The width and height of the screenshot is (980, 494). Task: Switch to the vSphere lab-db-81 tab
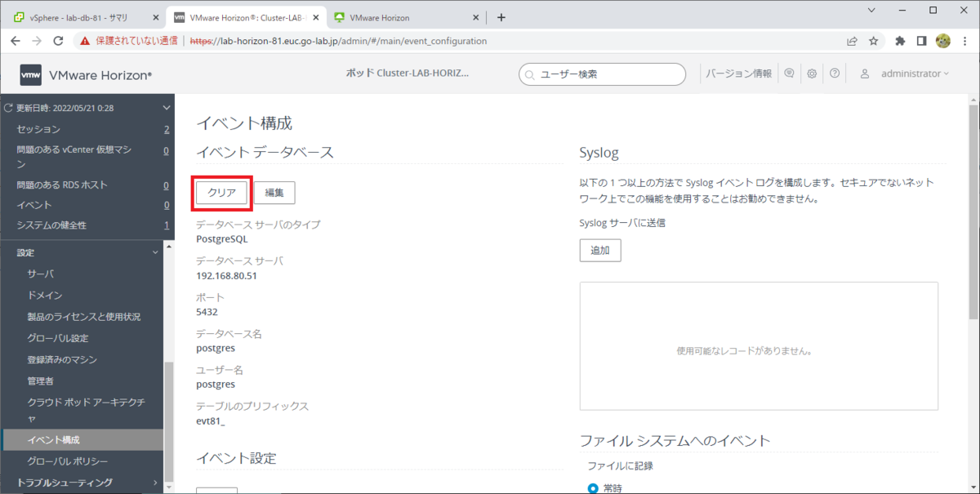point(78,16)
